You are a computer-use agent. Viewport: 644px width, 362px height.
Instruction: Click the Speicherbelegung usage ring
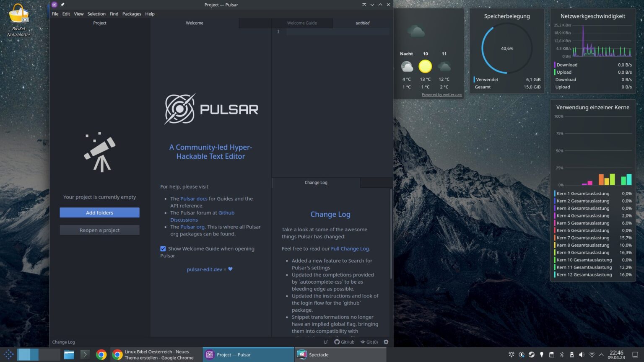(507, 48)
